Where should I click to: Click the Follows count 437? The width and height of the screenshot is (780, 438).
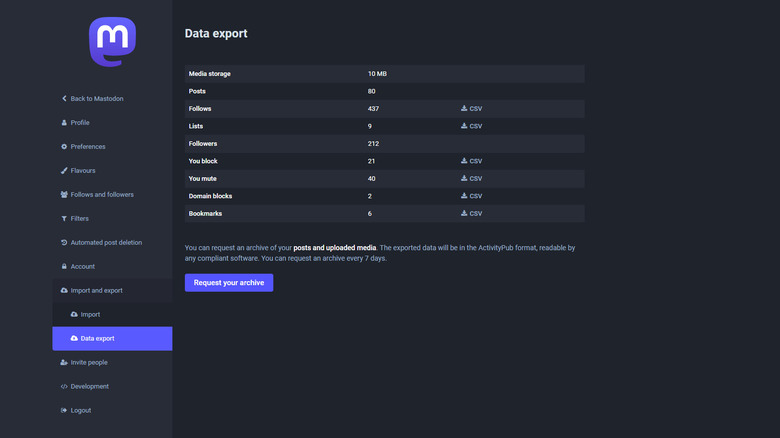tap(373, 109)
